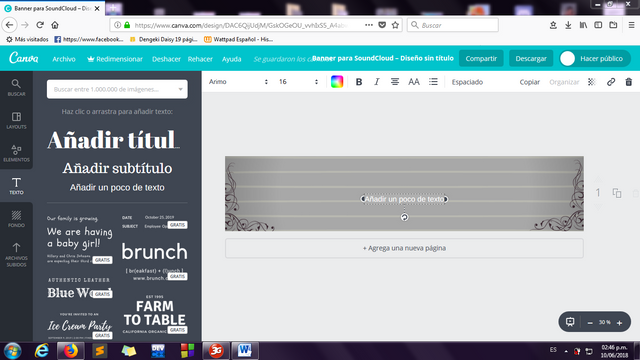The width and height of the screenshot is (640, 360).
Task: Open Sublime Text from taskbar
Action: (x=99, y=351)
